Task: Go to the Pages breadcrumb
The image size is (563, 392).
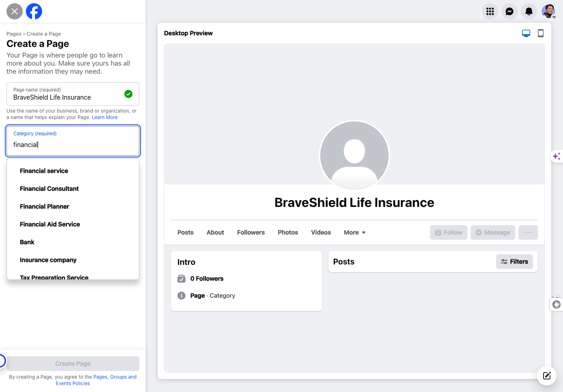Action: [14, 34]
